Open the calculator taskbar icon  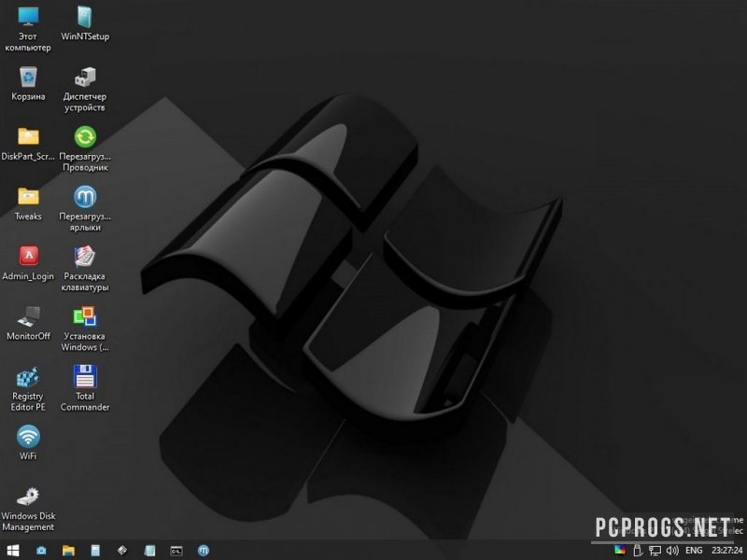pyautogui.click(x=96, y=551)
